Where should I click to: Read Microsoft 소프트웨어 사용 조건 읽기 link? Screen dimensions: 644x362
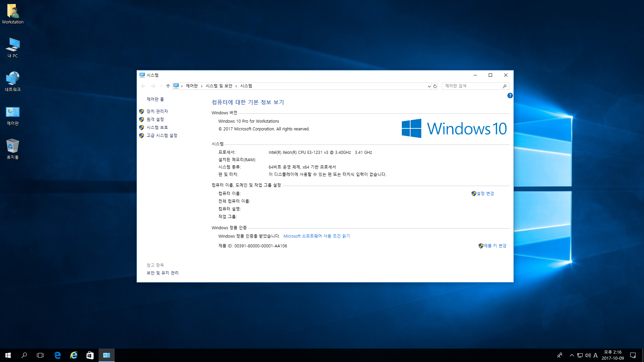(x=317, y=236)
